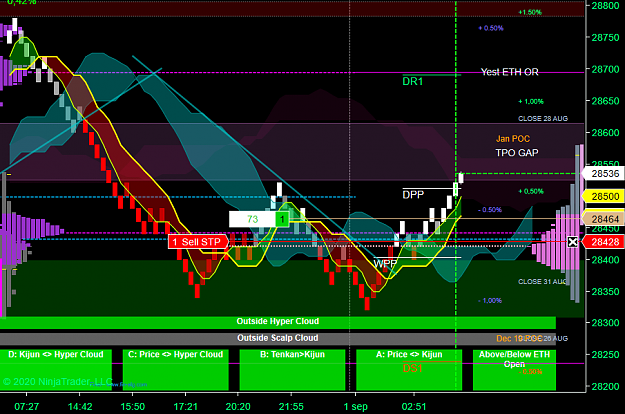Click the orange 'Jan POC' label

click(x=513, y=139)
